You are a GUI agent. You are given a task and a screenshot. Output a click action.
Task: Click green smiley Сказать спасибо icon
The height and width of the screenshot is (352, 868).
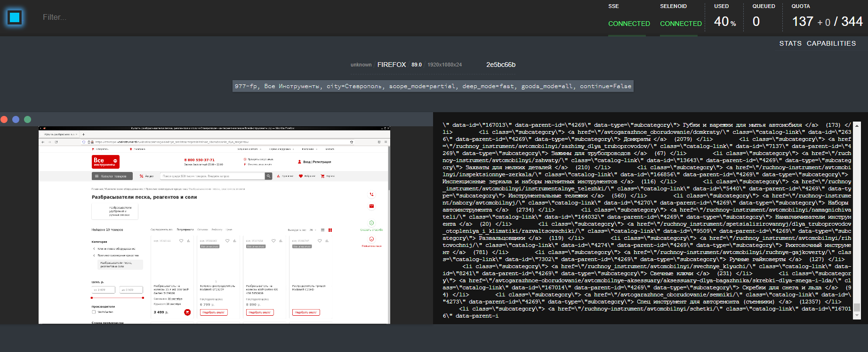[371, 223]
